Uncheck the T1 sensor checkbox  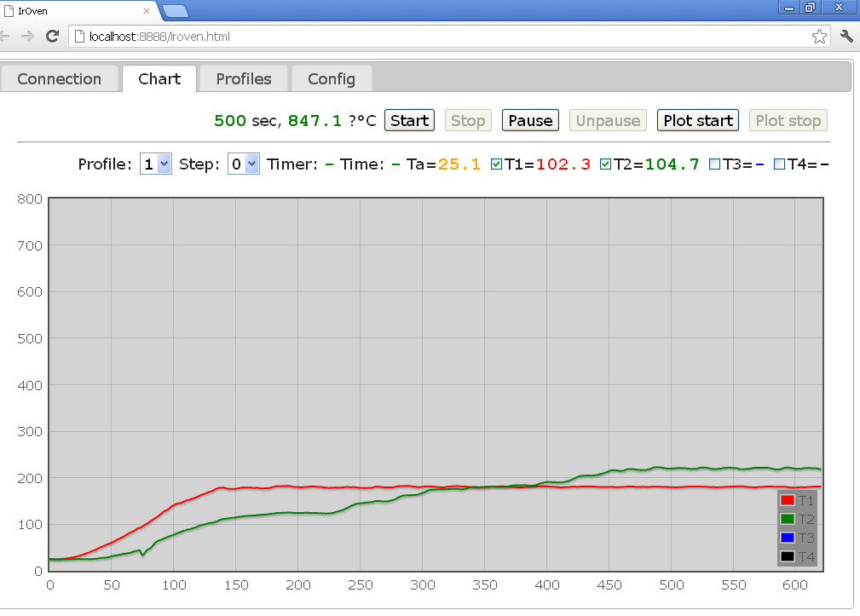(x=497, y=164)
